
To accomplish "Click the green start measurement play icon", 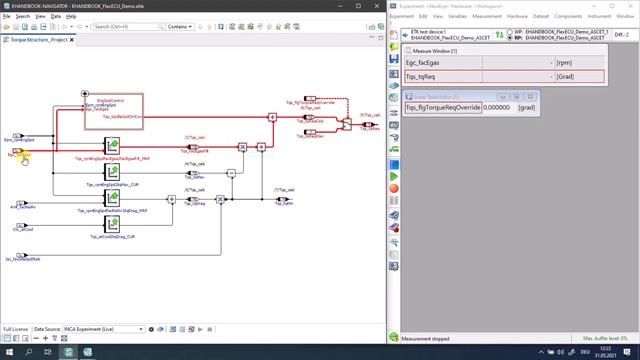I will [394, 177].
